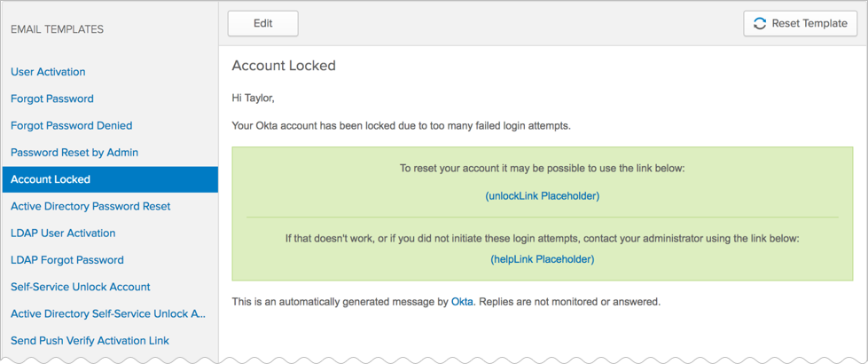The width and height of the screenshot is (868, 364).
Task: Open the User Activation template
Action: pos(48,72)
